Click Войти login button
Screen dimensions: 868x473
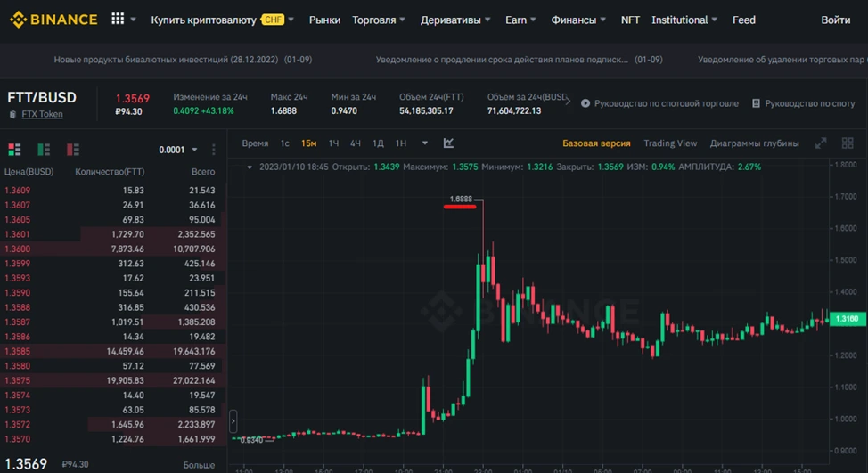[x=835, y=20]
